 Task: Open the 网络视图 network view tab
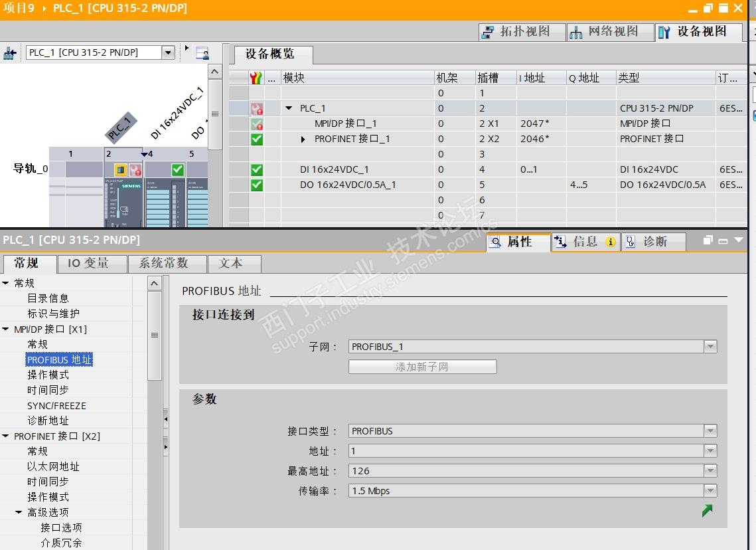(x=610, y=32)
